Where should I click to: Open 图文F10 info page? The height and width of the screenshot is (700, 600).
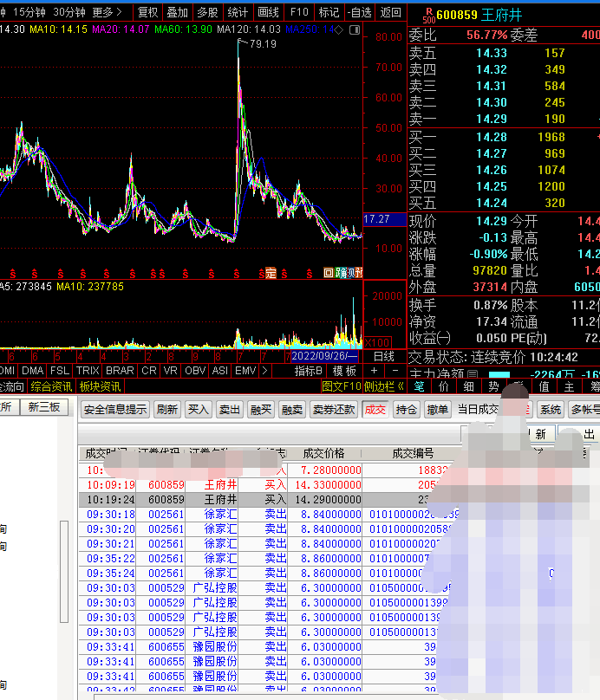[x=342, y=386]
